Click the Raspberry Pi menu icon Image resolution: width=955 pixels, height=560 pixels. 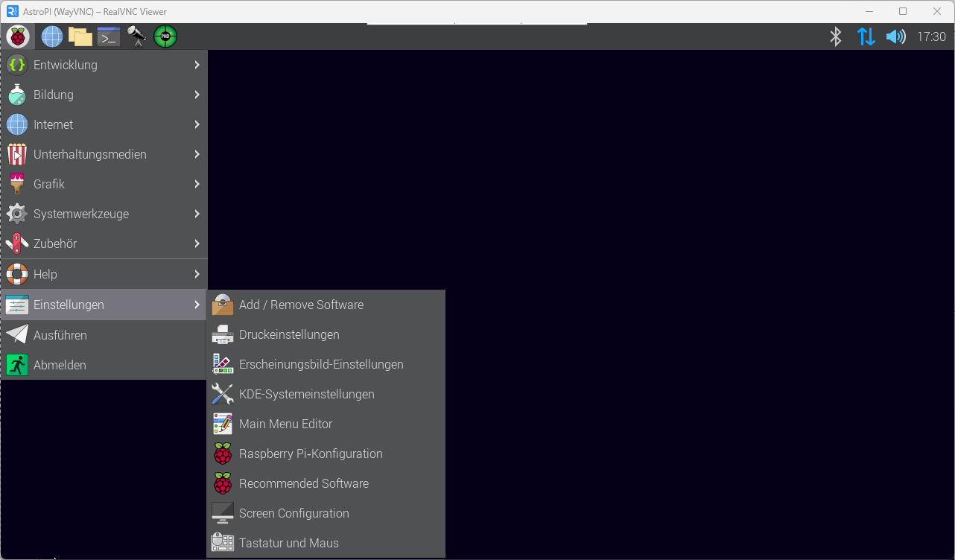(x=17, y=36)
